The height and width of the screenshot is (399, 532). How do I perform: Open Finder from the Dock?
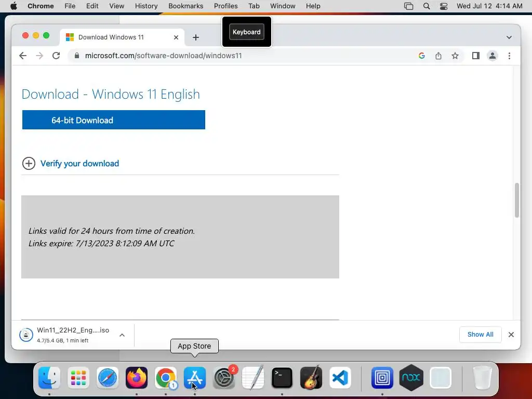pyautogui.click(x=49, y=378)
